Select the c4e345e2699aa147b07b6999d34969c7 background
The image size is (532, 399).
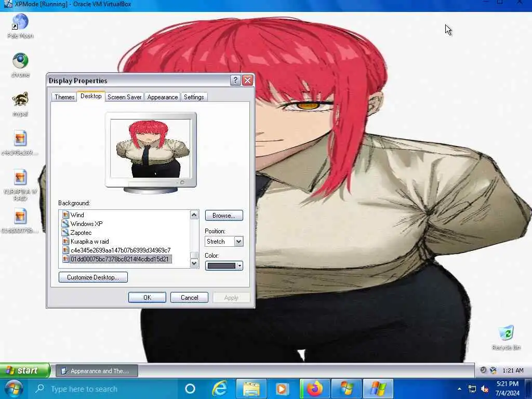point(121,250)
